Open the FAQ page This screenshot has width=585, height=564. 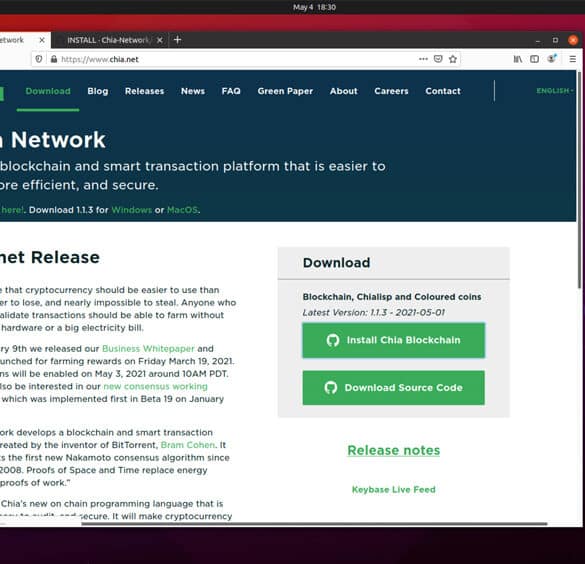(x=231, y=91)
